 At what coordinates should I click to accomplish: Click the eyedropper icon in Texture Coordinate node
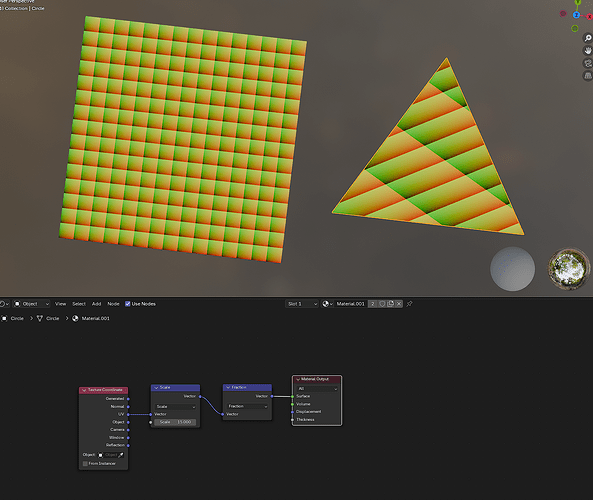pyautogui.click(x=121, y=455)
